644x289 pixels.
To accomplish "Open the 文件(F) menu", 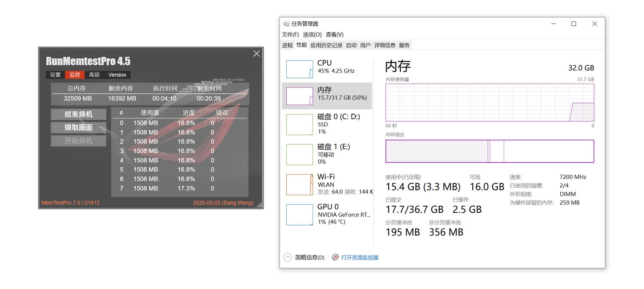I will pos(290,34).
